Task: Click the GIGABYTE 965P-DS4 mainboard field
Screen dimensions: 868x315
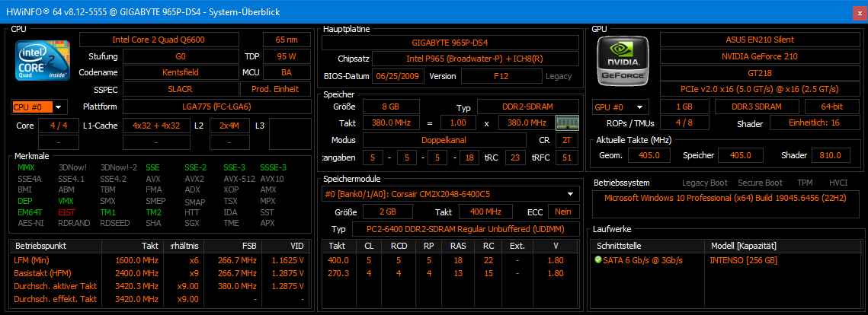Action: pos(450,41)
